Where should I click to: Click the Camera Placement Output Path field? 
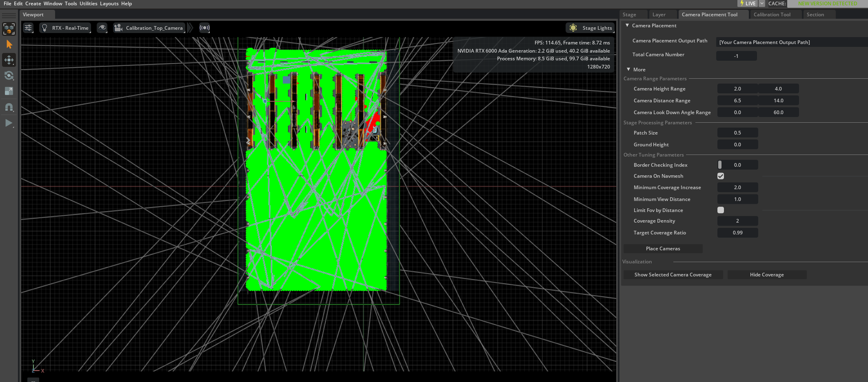[791, 42]
